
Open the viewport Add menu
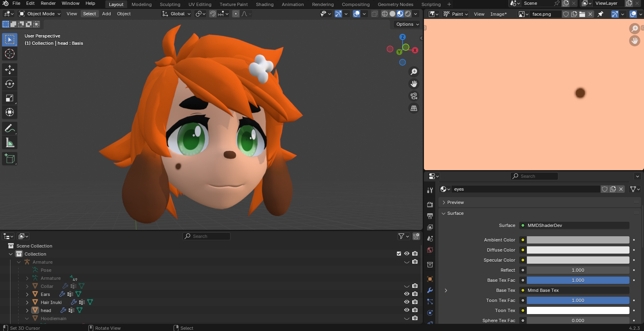tap(107, 14)
